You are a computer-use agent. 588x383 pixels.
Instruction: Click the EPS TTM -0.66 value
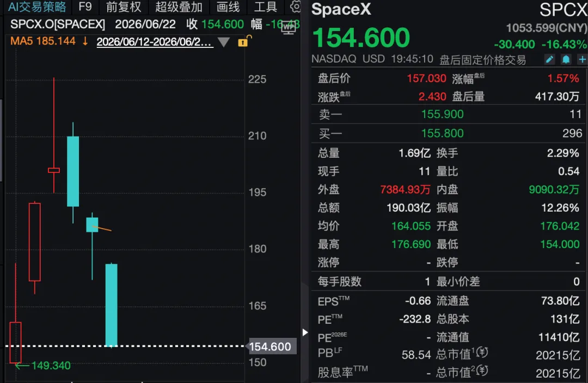(418, 301)
